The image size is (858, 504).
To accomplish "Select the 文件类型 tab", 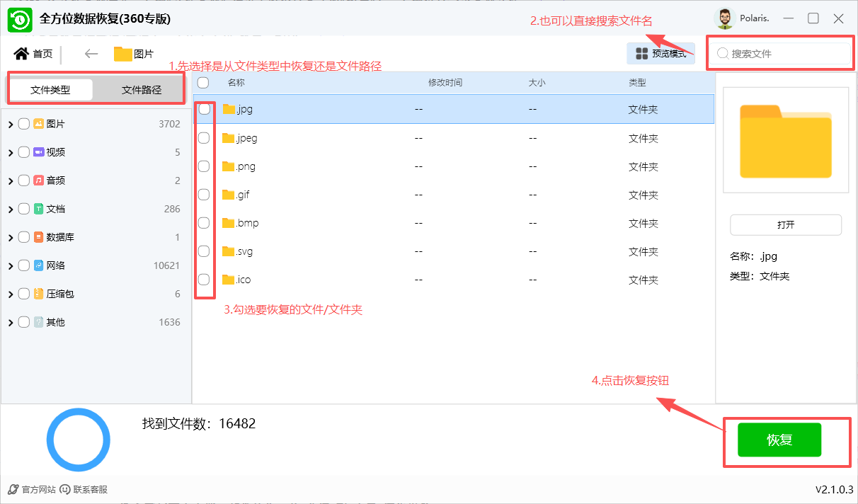I will click(x=51, y=89).
